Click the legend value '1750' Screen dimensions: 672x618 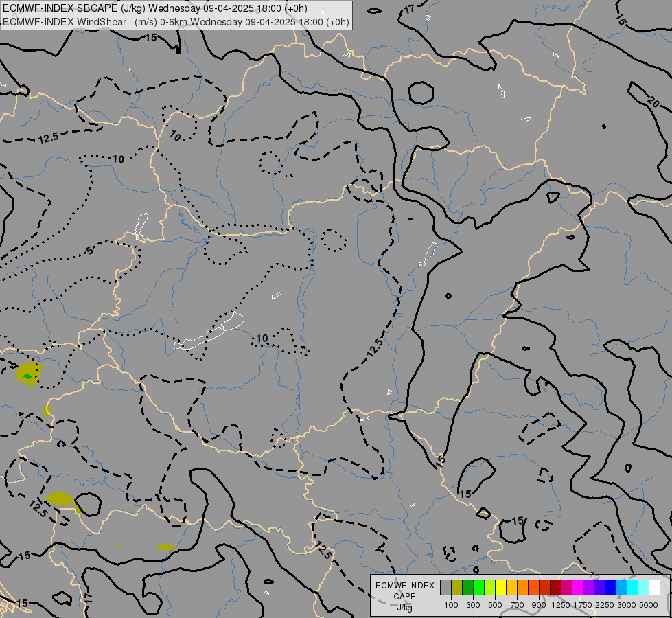pyautogui.click(x=583, y=605)
